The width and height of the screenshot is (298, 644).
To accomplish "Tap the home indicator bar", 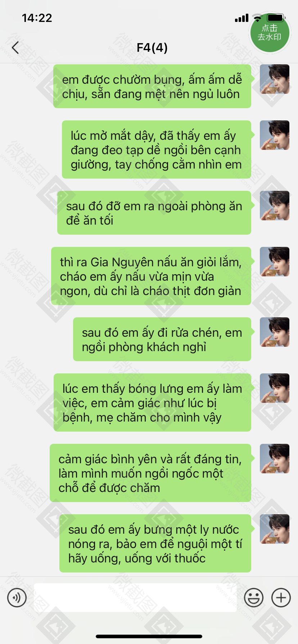I will click(149, 636).
